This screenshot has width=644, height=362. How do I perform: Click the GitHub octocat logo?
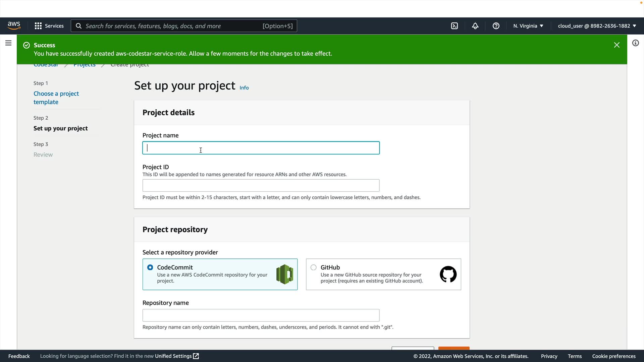pyautogui.click(x=448, y=274)
